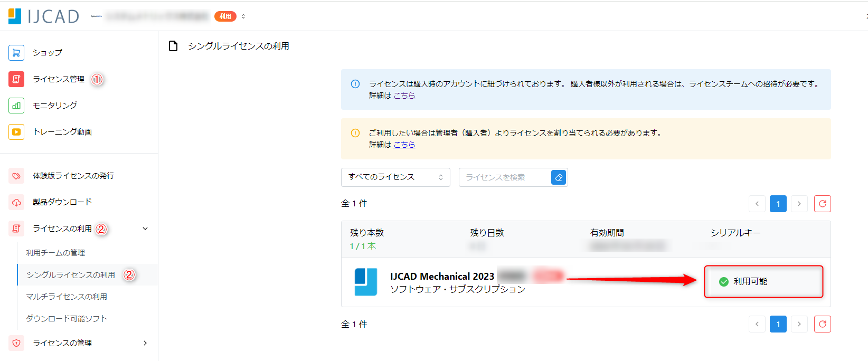Select 利用チームの管理 submenu item
Image resolution: width=868 pixels, height=361 pixels.
(x=55, y=253)
